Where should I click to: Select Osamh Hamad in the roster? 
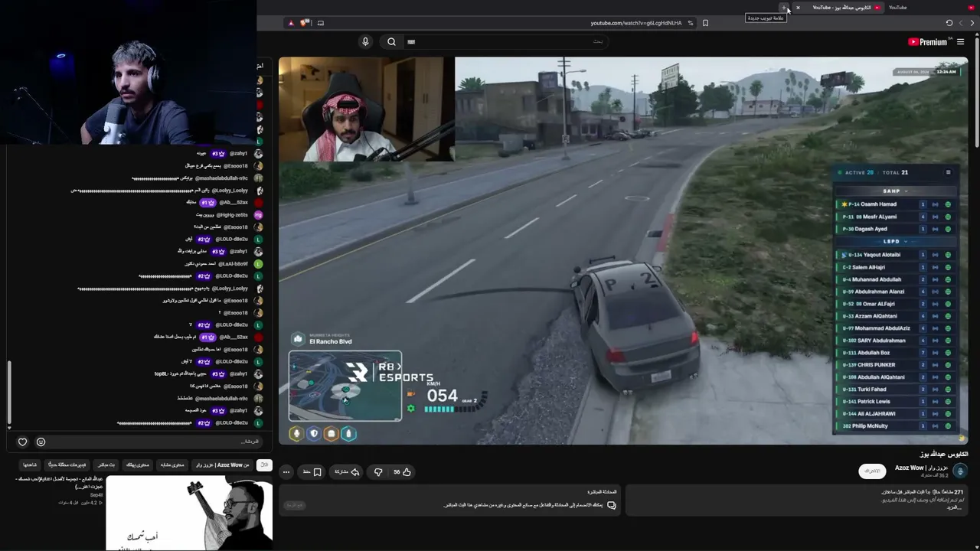(x=894, y=204)
